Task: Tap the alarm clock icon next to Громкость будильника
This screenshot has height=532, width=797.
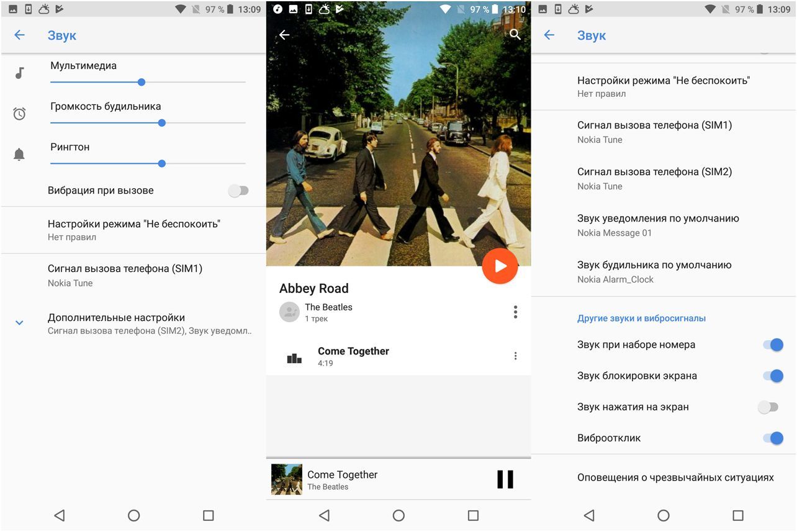Action: pos(19,114)
